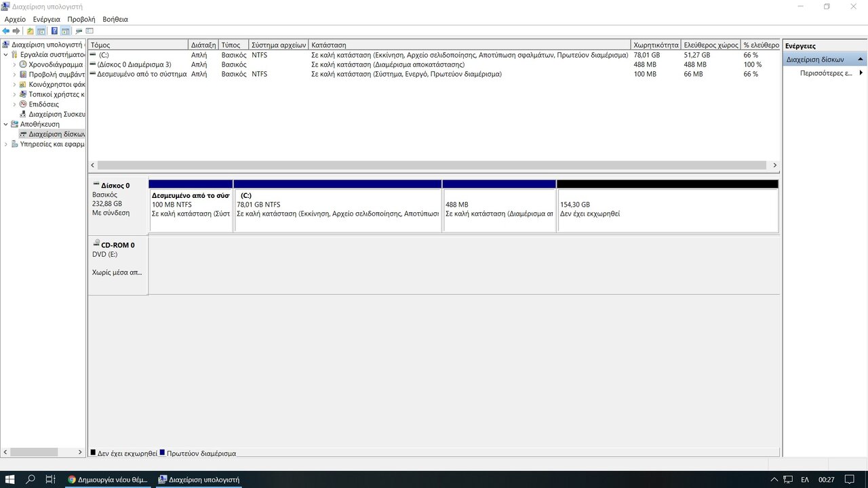This screenshot has height=488, width=868.
Task: Open Task View from the taskbar
Action: (x=50, y=479)
